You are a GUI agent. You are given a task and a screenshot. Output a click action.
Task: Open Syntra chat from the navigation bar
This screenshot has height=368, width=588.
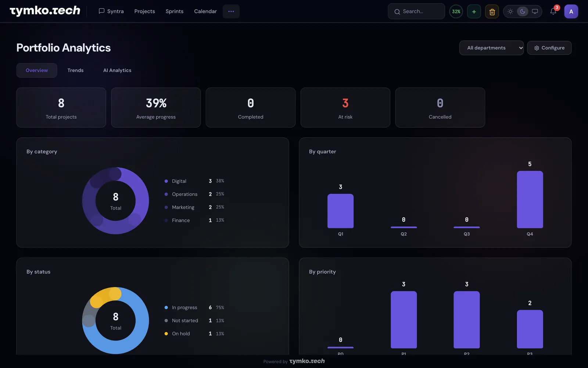pos(111,11)
